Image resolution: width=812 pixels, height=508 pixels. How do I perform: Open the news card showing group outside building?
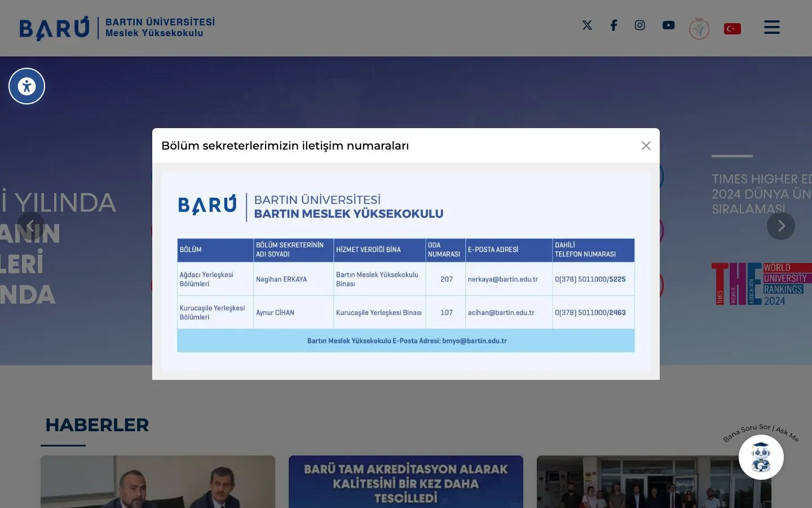pyautogui.click(x=654, y=481)
